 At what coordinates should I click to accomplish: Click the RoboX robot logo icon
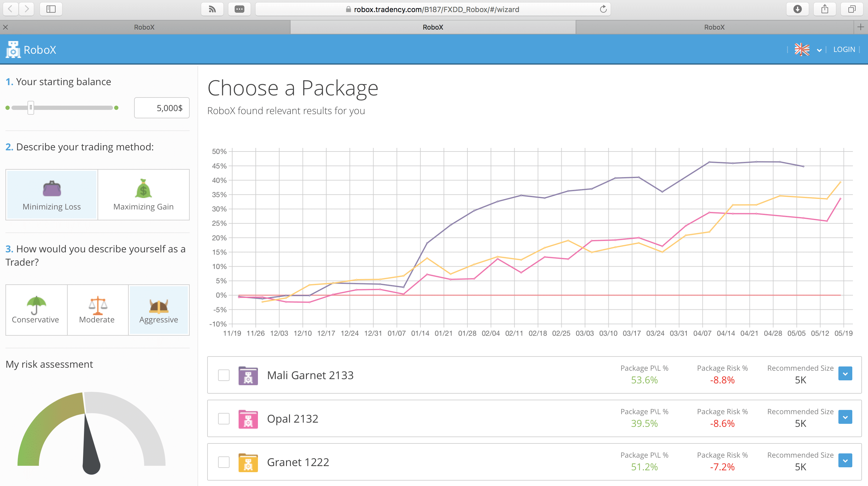[x=13, y=50]
